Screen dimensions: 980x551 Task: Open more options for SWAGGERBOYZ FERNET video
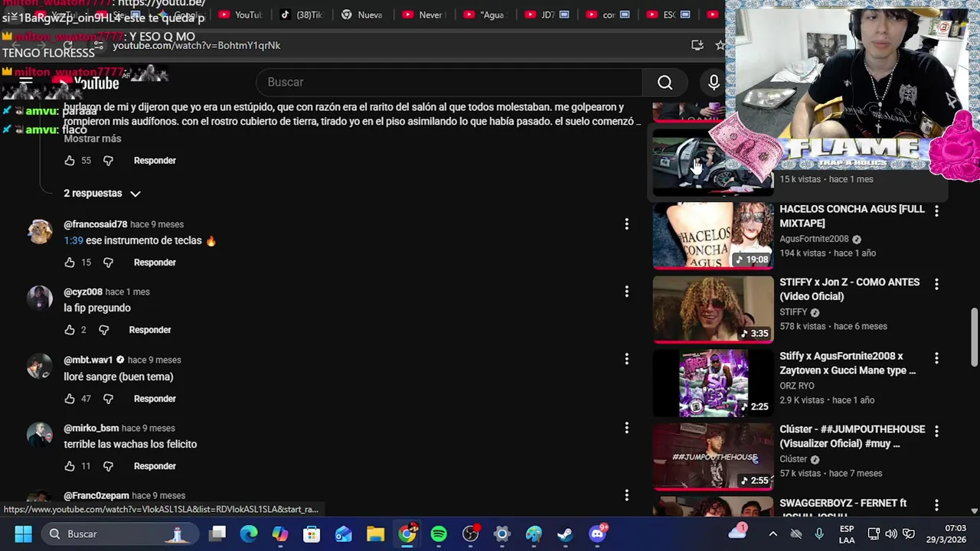point(936,504)
